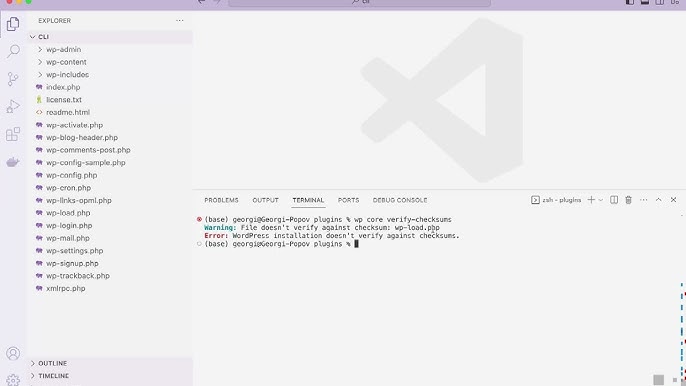The width and height of the screenshot is (686, 386).
Task: Click the wp core verify-checksums command line
Action: (328, 219)
